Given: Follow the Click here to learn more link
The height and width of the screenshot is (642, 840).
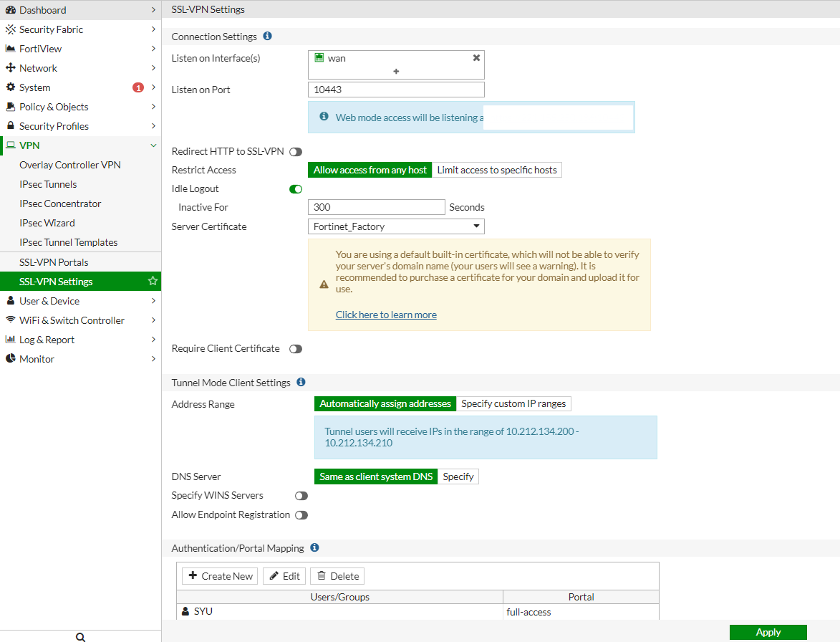Looking at the screenshot, I should point(386,314).
